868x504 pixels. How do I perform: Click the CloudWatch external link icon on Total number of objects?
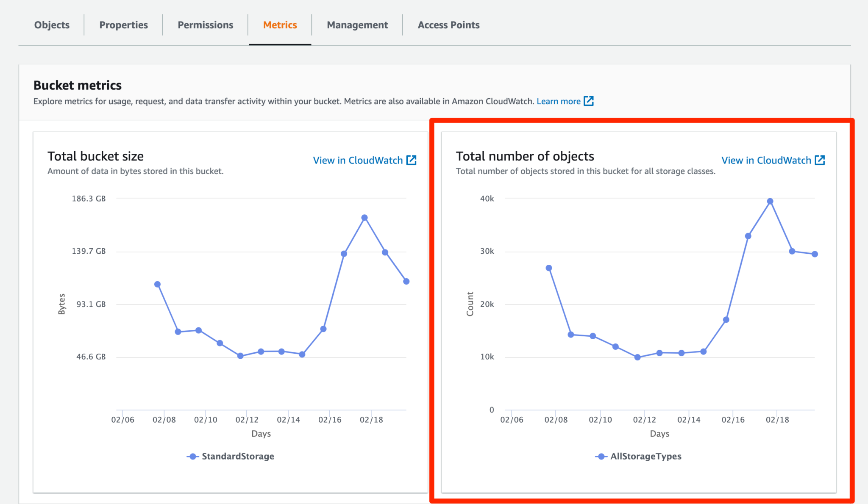821,160
